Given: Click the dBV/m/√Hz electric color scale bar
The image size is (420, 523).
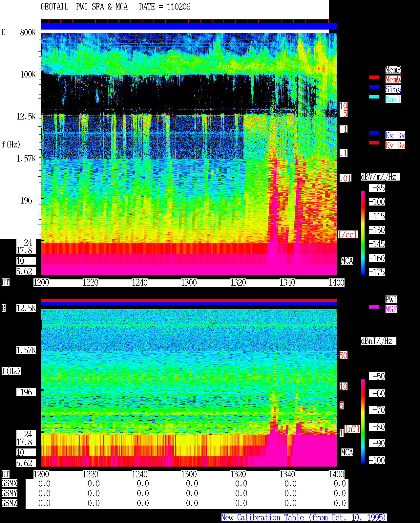Looking at the screenshot, I should point(363,232).
